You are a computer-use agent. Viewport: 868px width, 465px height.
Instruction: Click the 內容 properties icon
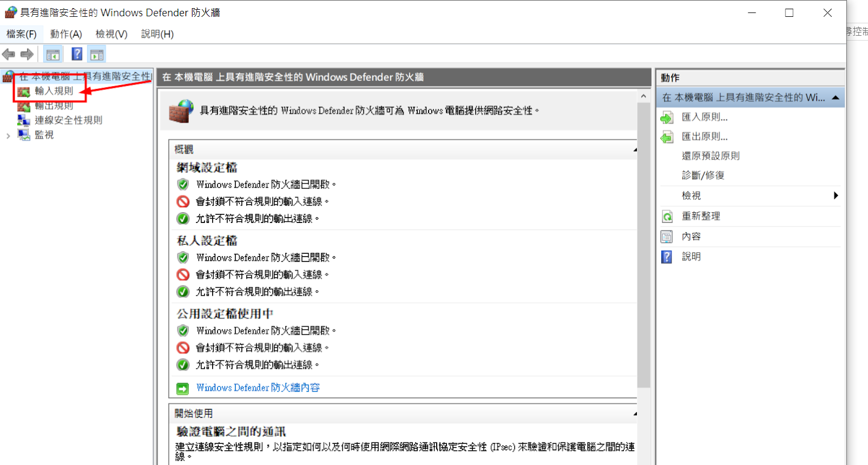[667, 237]
